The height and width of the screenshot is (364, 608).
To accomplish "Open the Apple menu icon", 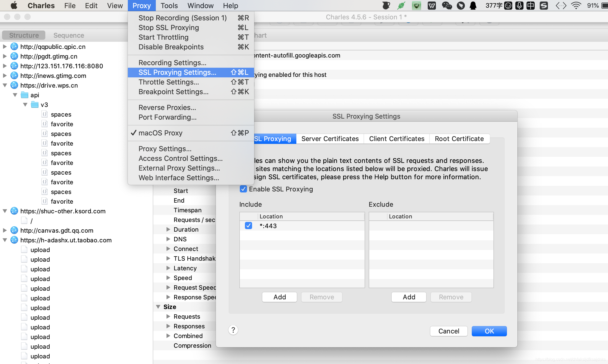I will click(x=14, y=6).
